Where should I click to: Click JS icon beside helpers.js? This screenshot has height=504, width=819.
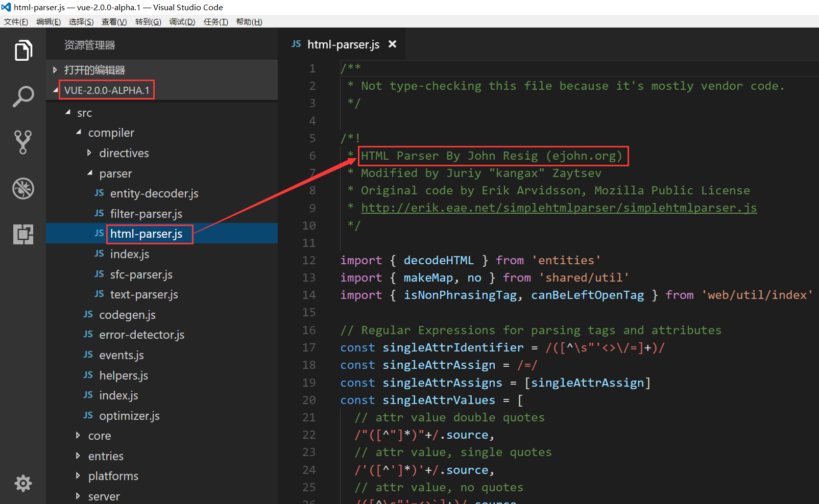(x=88, y=375)
